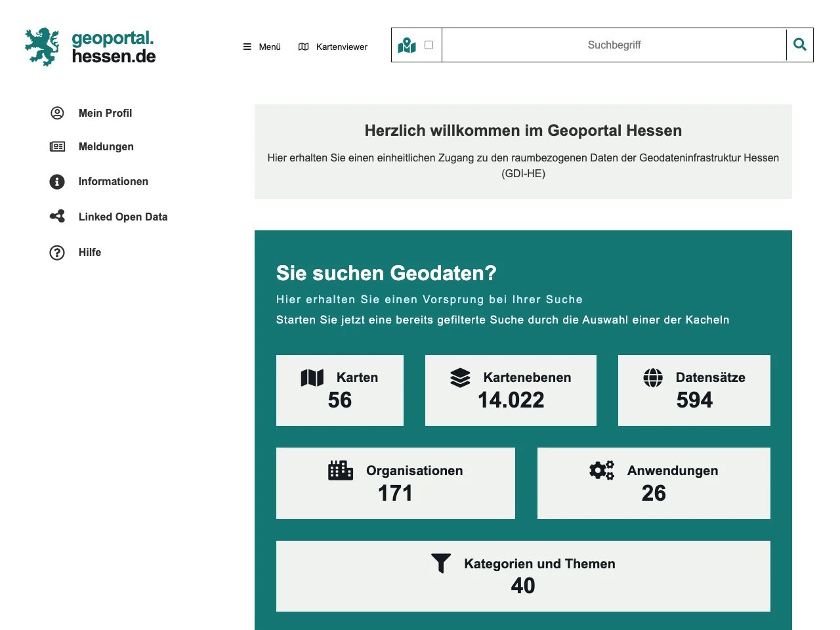Select the Anwendungen tile label
The image size is (840, 630).
673,471
